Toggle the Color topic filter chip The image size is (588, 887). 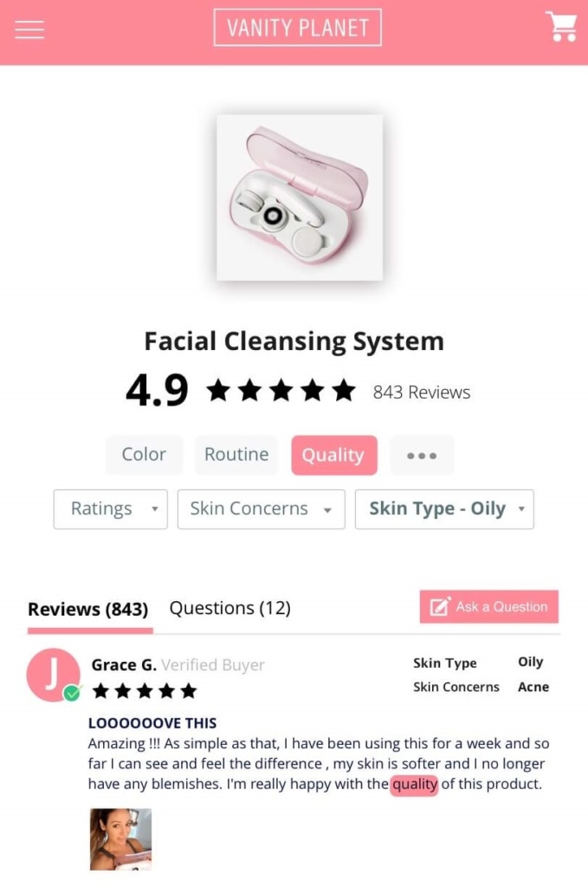[x=144, y=455]
